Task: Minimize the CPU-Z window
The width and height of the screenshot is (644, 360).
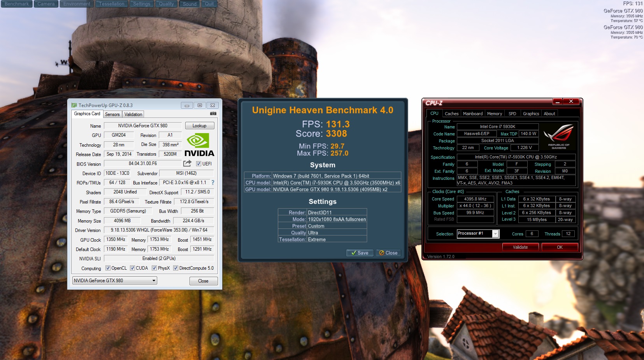Action: tap(558, 102)
